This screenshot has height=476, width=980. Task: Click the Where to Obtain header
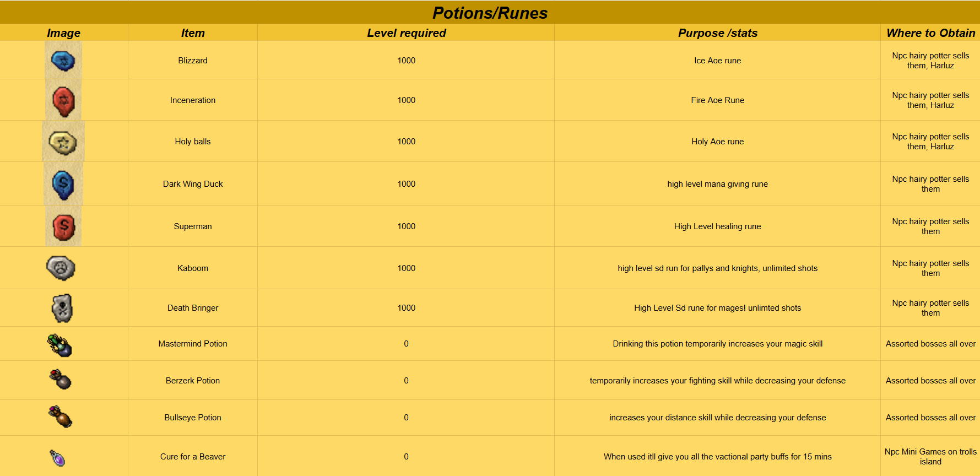pyautogui.click(x=931, y=33)
